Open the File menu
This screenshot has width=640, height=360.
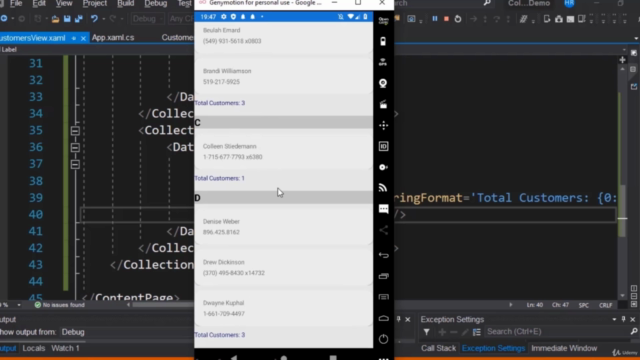click(x=16, y=3)
